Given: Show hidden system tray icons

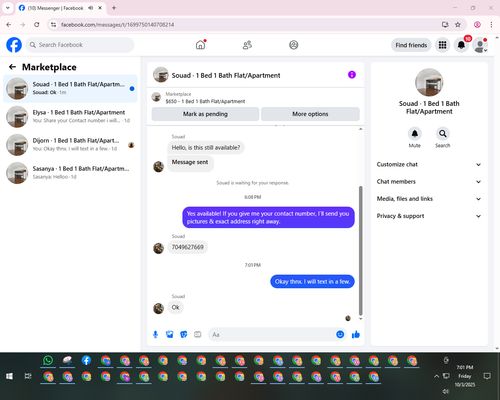Looking at the screenshot, I should pos(436,376).
